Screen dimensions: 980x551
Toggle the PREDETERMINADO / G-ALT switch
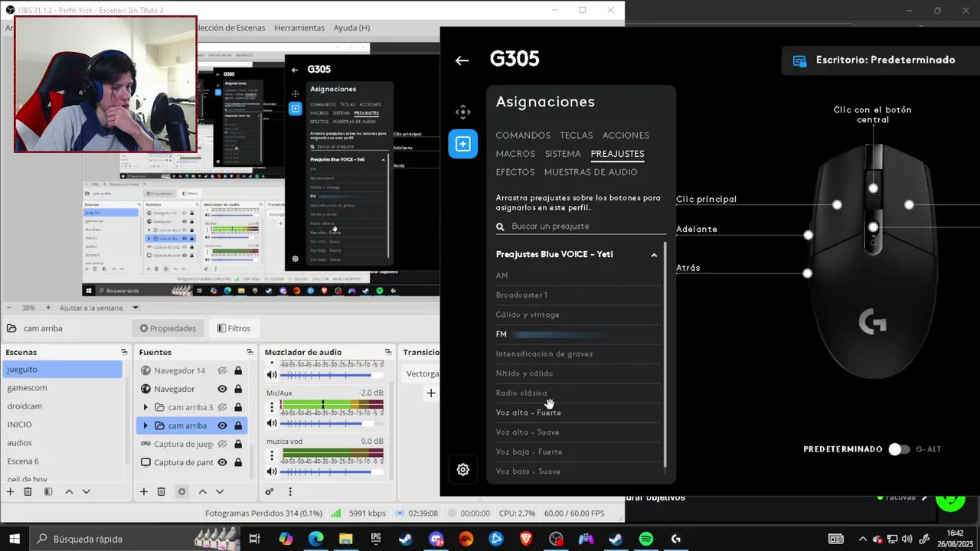pyautogui.click(x=899, y=449)
